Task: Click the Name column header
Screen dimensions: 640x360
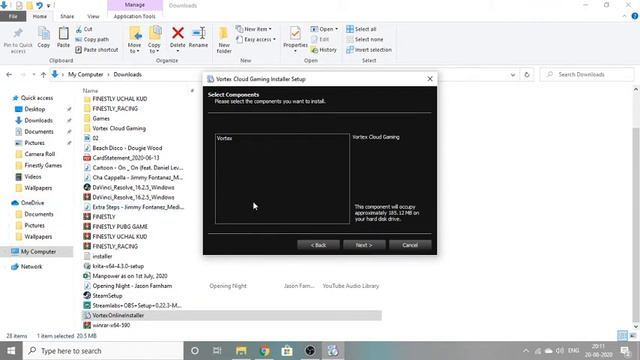Action: click(90, 91)
